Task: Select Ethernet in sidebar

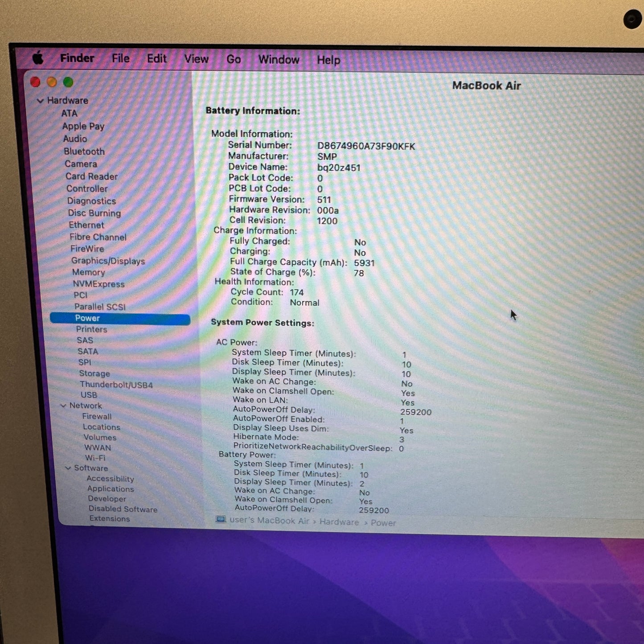Action: 86,225
